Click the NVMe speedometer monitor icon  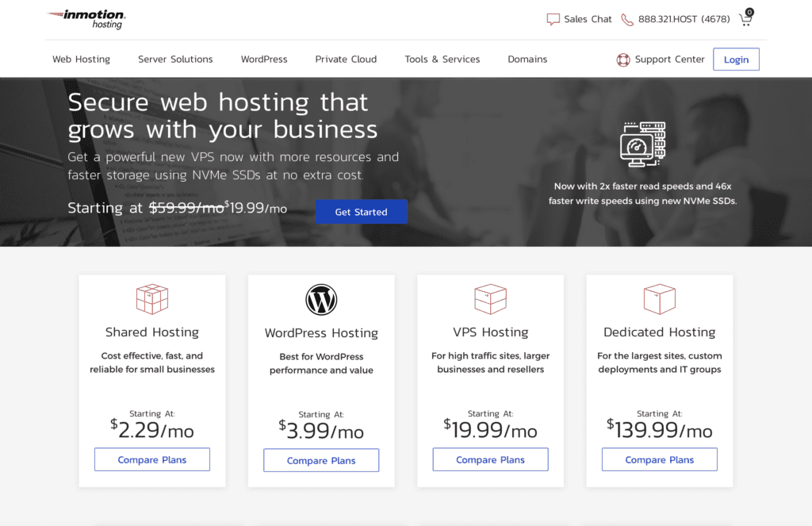click(642, 144)
